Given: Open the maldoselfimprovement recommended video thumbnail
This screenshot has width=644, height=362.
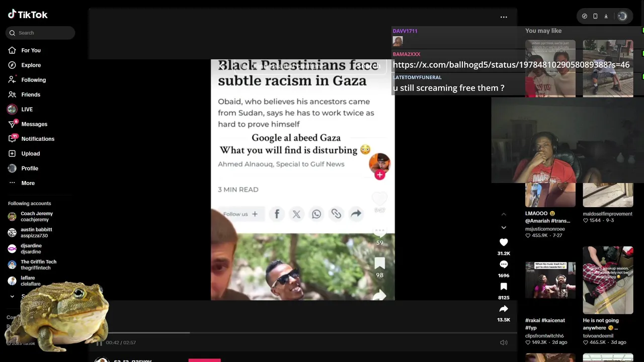Looking at the screenshot, I should 608,195.
